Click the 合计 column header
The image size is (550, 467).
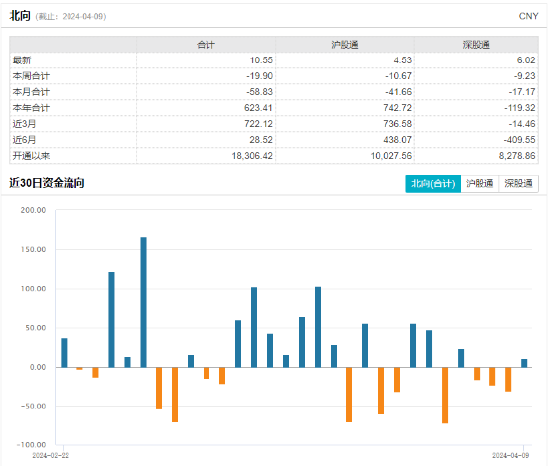[206, 45]
